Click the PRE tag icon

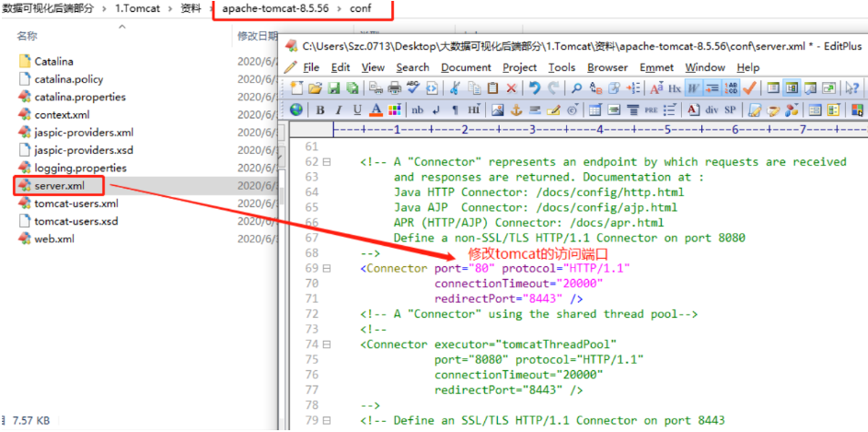pyautogui.click(x=651, y=109)
